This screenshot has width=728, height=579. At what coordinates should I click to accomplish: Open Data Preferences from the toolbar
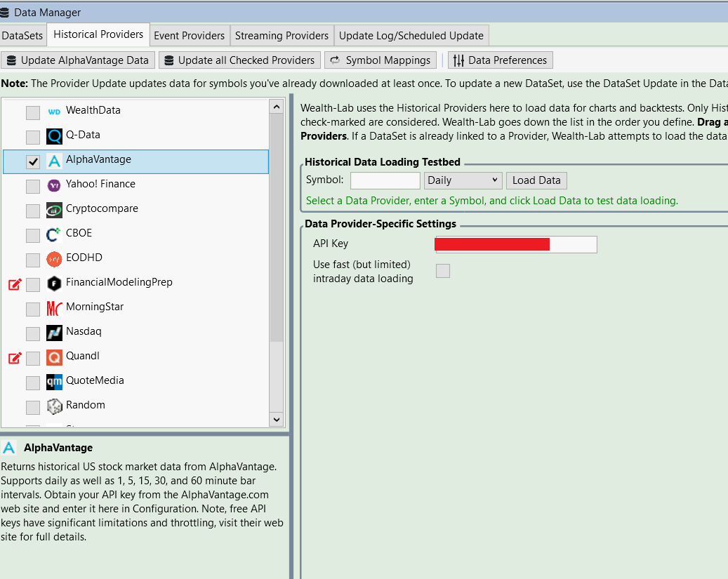click(x=500, y=60)
